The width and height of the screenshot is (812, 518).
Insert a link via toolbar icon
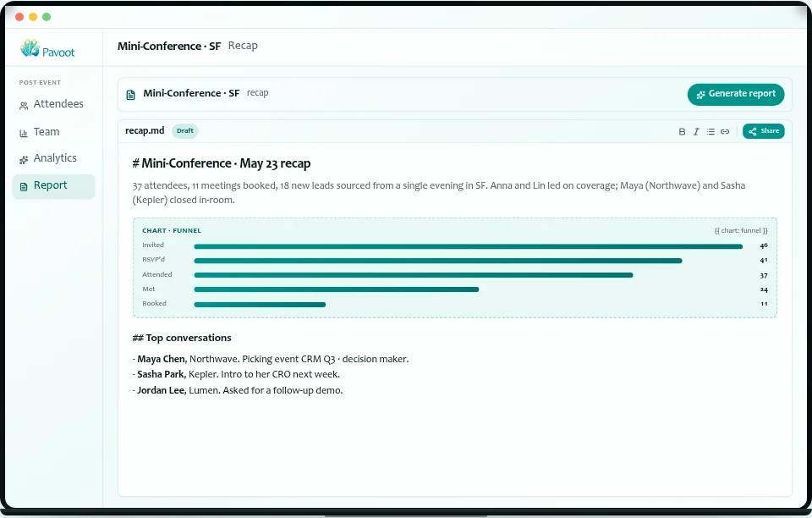[725, 131]
